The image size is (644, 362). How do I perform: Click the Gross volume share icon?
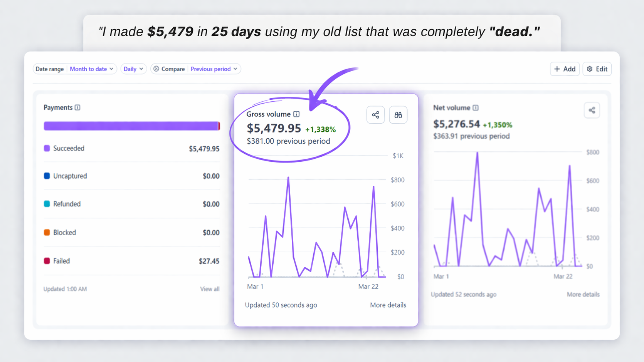point(375,115)
